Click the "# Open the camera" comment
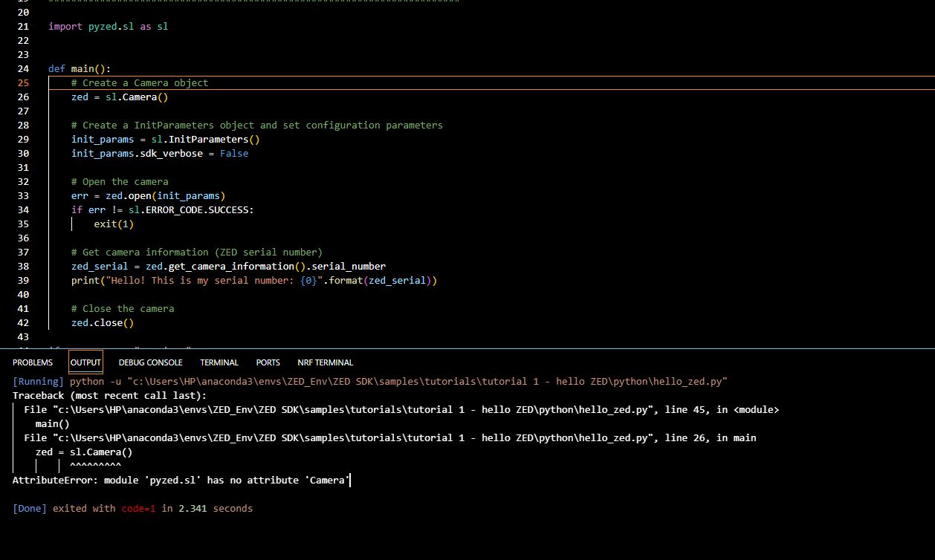 (x=120, y=182)
